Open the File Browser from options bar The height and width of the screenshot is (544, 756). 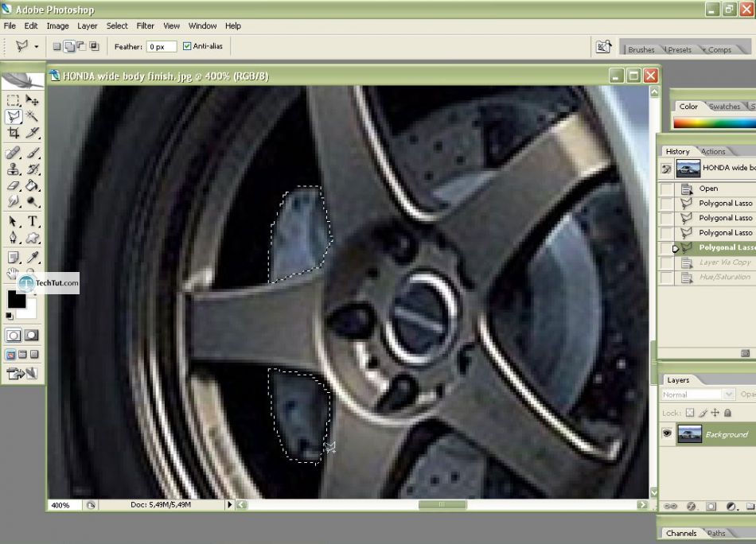point(603,47)
